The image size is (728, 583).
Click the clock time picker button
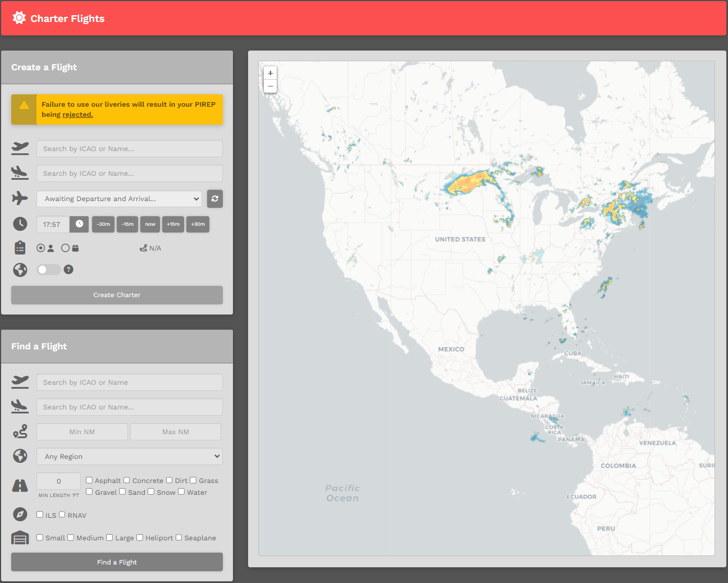click(80, 224)
